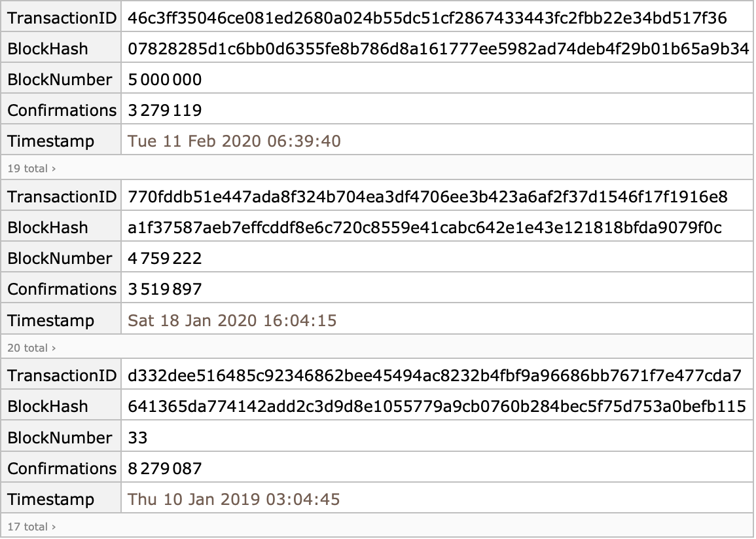Viewport: 756px width, 539px height.
Task: Select TransactionID value starting with d332dee
Action: 435,376
